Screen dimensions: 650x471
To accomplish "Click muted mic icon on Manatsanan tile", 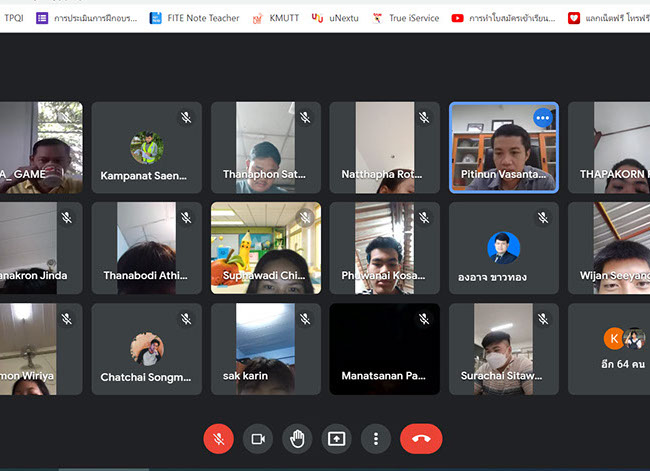I will click(x=424, y=319).
